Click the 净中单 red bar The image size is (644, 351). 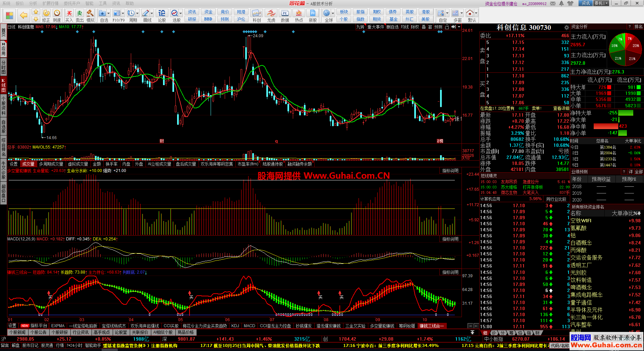[x=606, y=126]
